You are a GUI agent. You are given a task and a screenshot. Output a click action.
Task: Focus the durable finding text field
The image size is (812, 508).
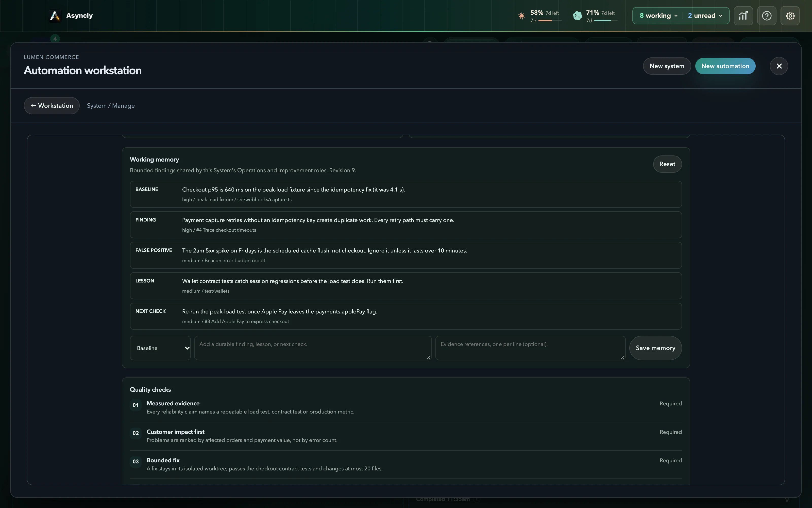pyautogui.click(x=313, y=348)
